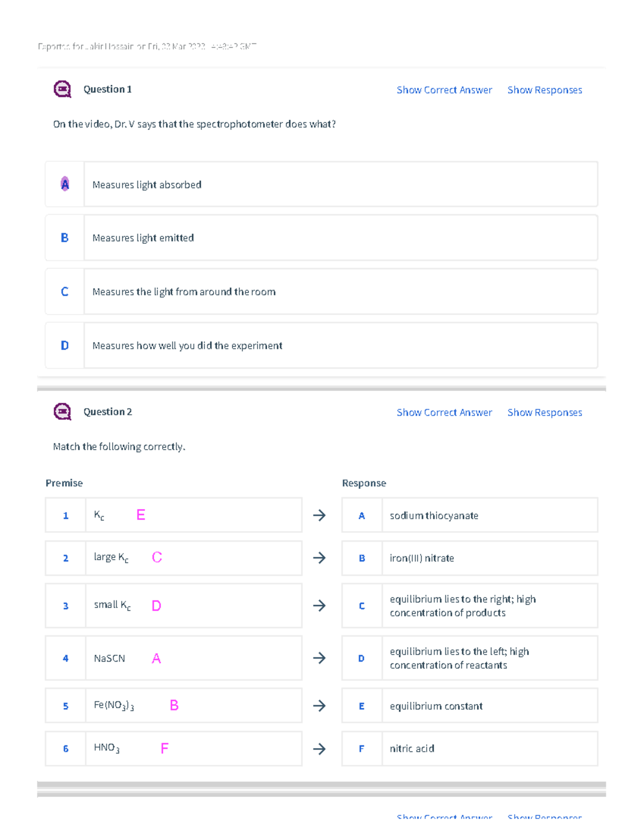This screenshot has width=644, height=834.
Task: Show Correct Answer for Question 2
Action: (x=444, y=412)
